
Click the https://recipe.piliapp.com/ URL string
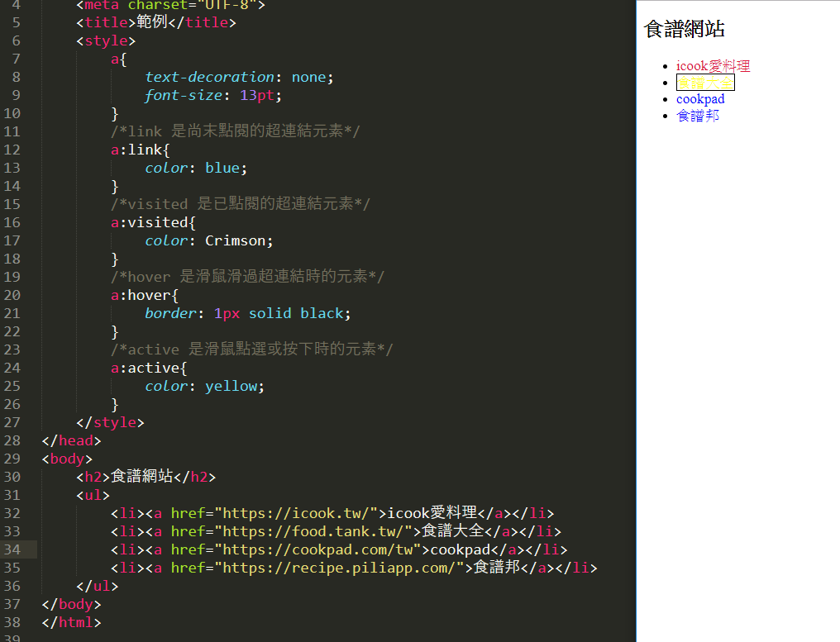coord(338,568)
